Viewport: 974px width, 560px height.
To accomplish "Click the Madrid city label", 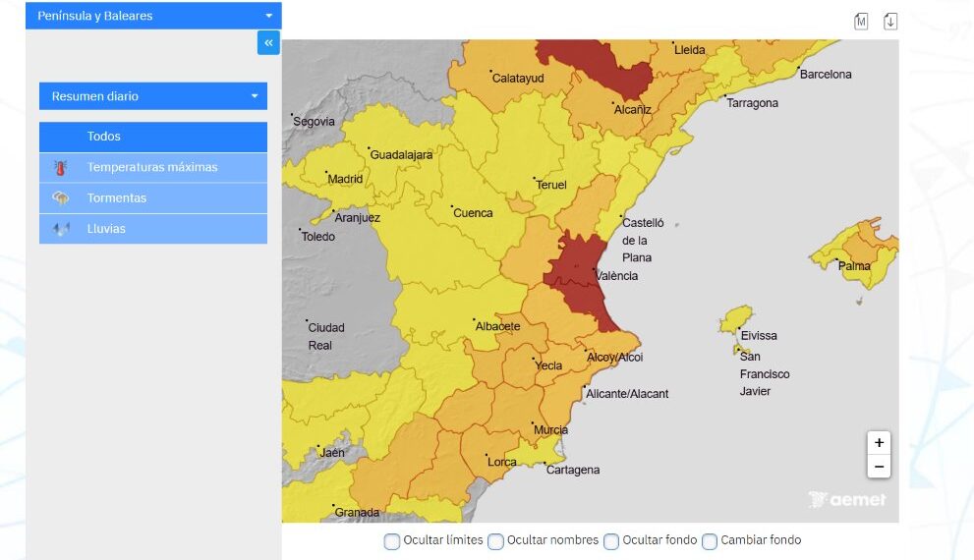I will point(345,179).
